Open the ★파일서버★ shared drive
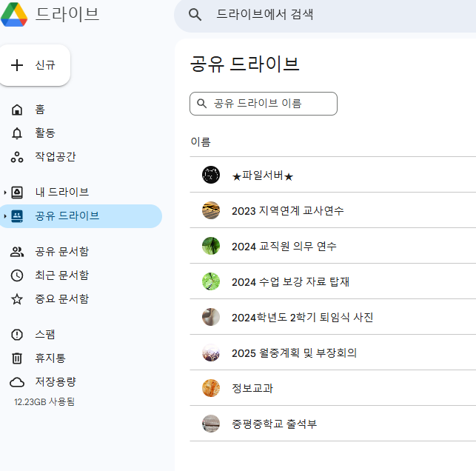This screenshot has height=471, width=476. click(332, 175)
